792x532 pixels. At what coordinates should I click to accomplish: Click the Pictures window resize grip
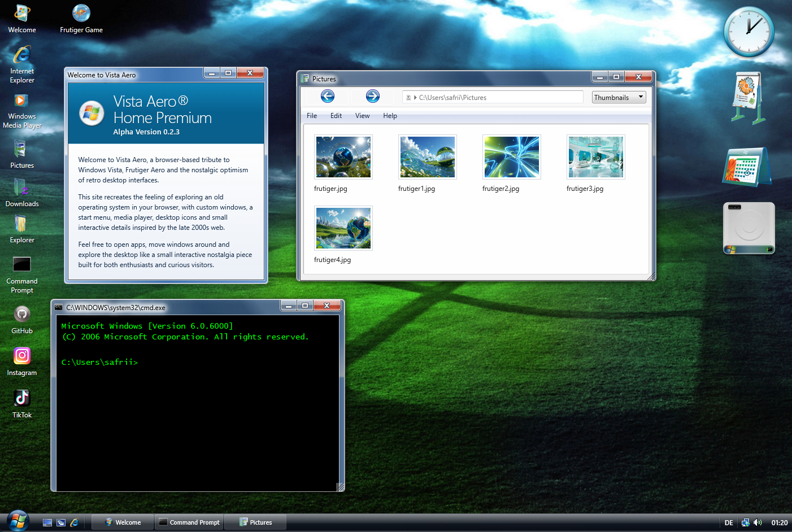tap(651, 276)
